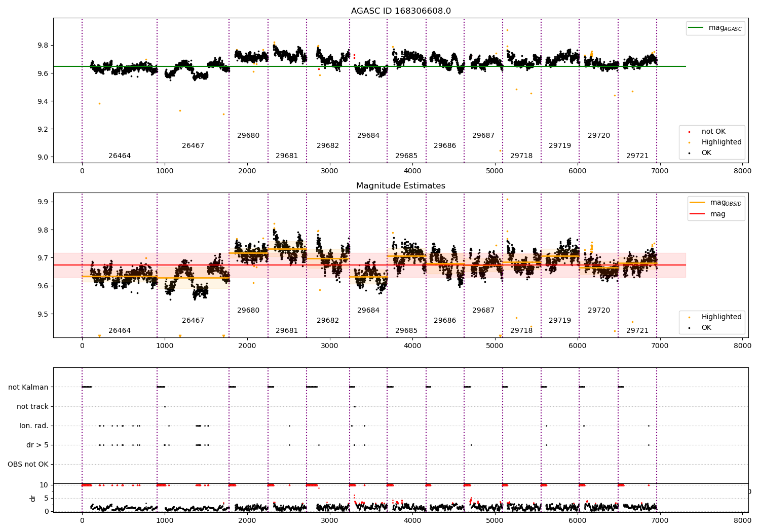
Task: Click obsid label 29681 in Magnitude Estimates plot
Action: pyautogui.click(x=287, y=331)
